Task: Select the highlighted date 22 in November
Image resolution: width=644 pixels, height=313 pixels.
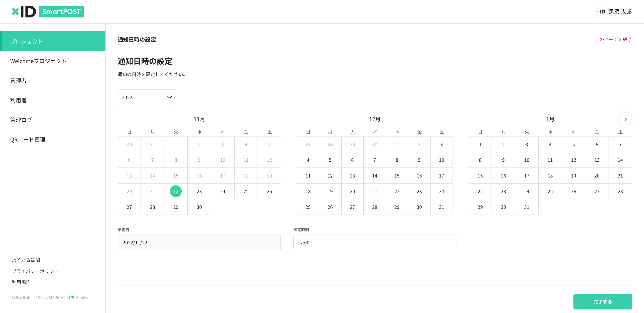Action: pyautogui.click(x=176, y=191)
